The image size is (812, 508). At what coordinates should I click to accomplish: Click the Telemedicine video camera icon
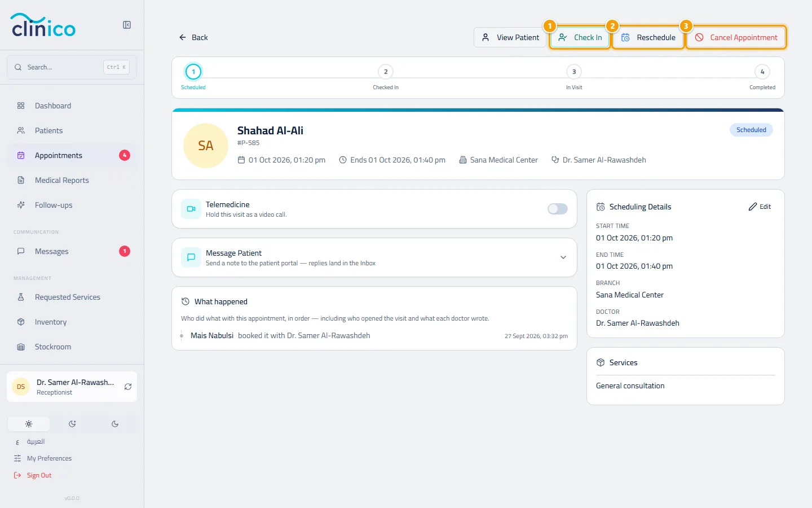point(191,209)
